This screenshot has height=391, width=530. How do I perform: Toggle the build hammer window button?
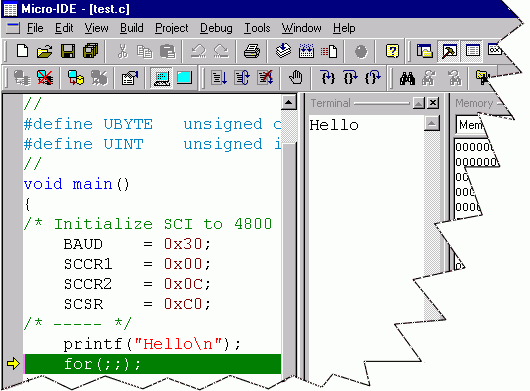pos(449,51)
